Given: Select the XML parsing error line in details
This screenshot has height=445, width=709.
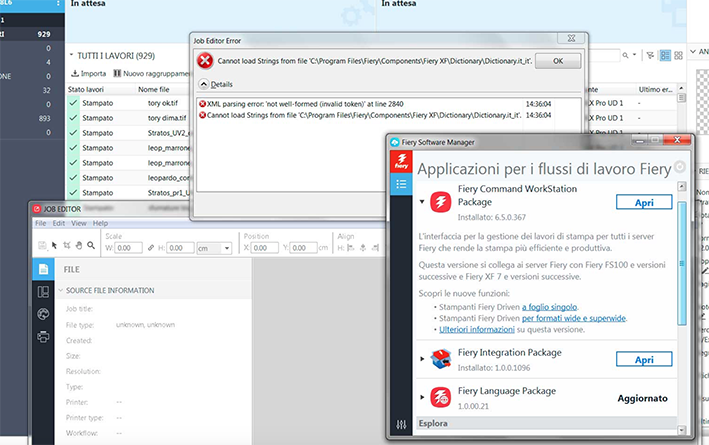Looking at the screenshot, I should 375,104.
